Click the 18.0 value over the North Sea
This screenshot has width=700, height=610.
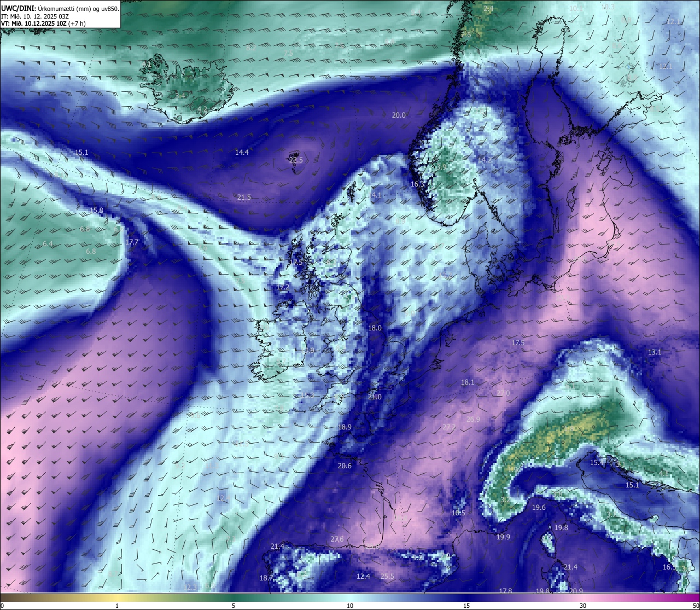(375, 328)
